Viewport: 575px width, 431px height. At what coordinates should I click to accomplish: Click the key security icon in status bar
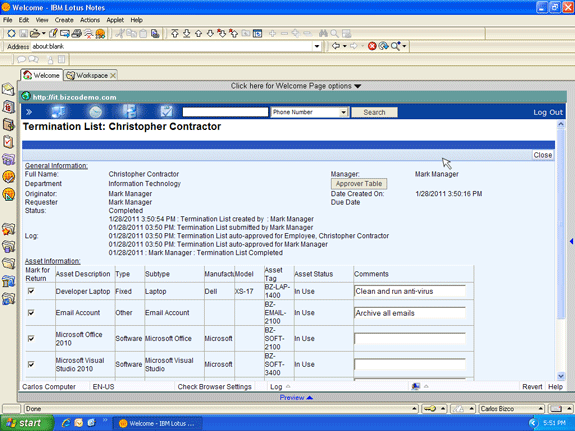click(430, 409)
